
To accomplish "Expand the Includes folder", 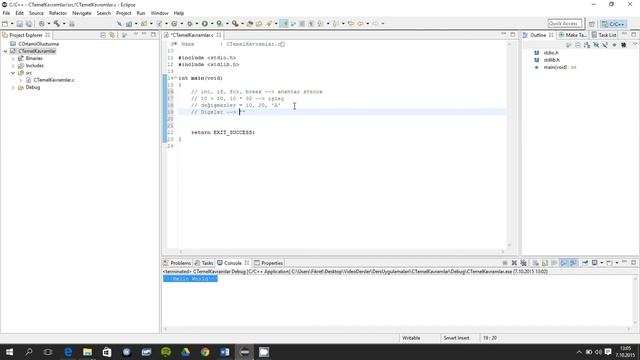I will [x=13, y=66].
